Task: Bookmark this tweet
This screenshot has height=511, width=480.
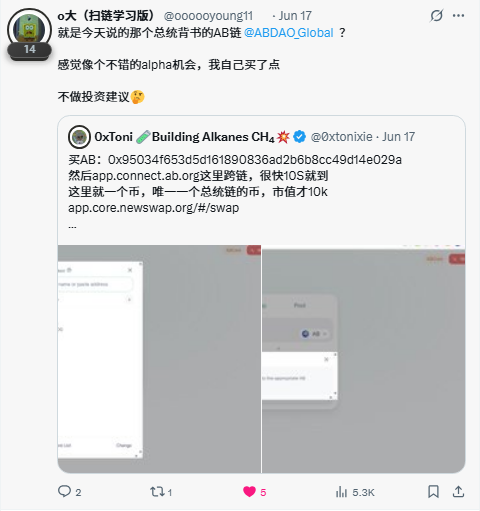Action: pyautogui.click(x=433, y=492)
